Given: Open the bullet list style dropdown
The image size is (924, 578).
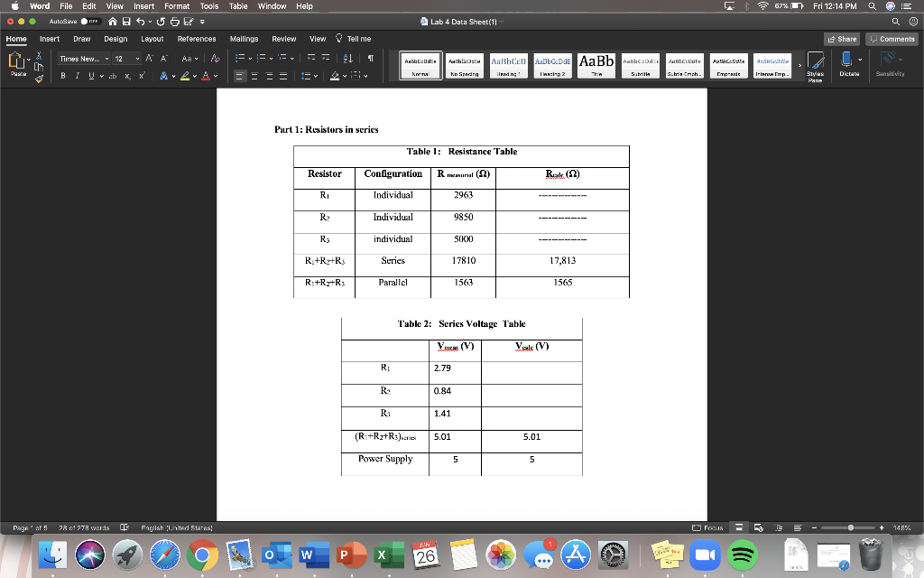Looking at the screenshot, I should pos(250,58).
